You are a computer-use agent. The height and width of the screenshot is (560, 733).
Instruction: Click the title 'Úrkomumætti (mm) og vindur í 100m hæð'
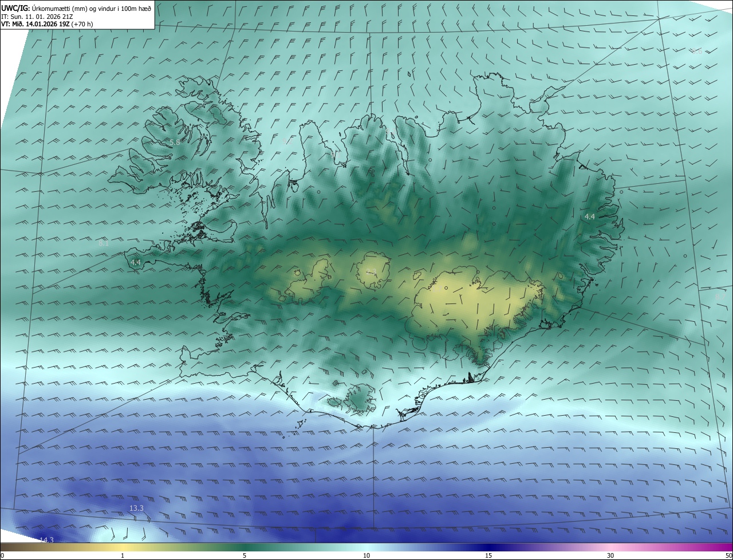92,8
